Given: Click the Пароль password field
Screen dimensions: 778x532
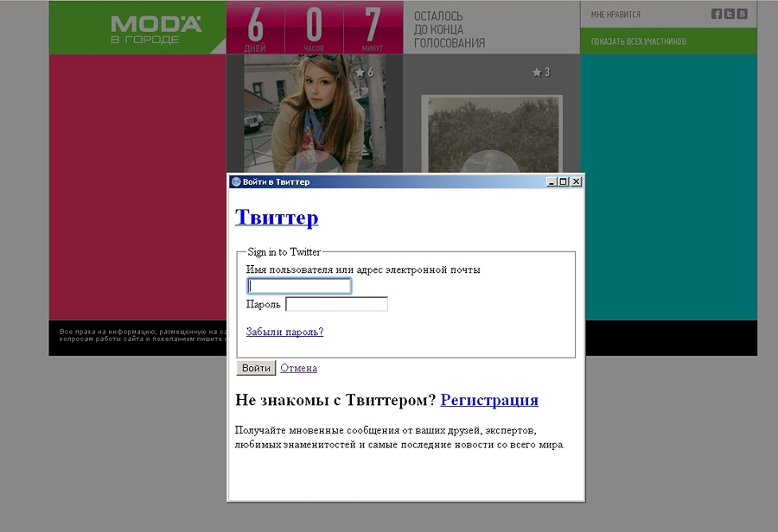Looking at the screenshot, I should 336,304.
